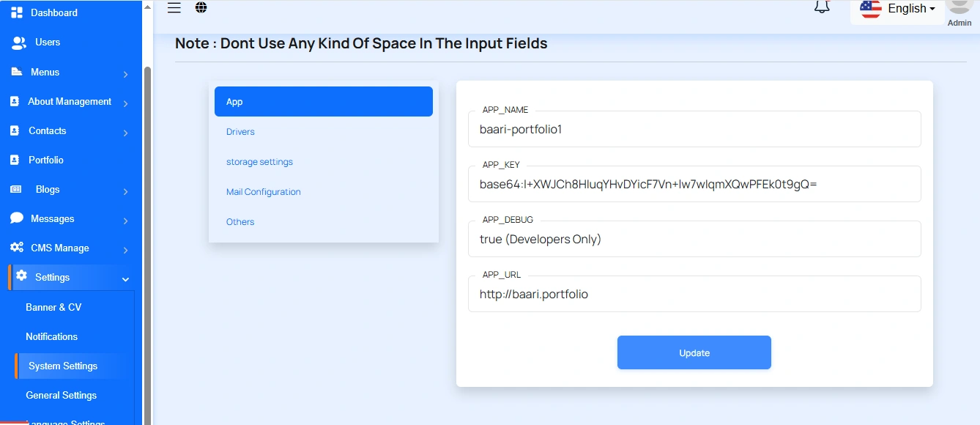
Task: Open the Mail Configuration tab
Action: (263, 192)
